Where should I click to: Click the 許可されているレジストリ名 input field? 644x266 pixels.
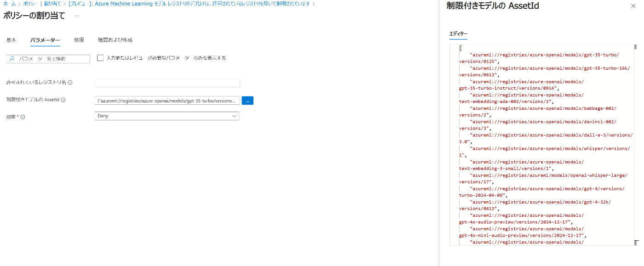click(167, 83)
